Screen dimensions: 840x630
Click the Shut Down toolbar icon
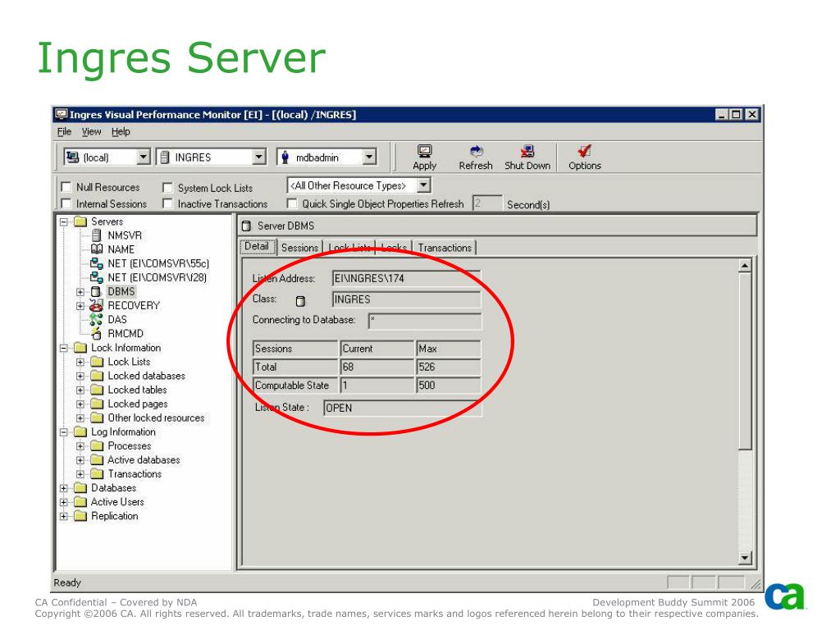click(527, 152)
